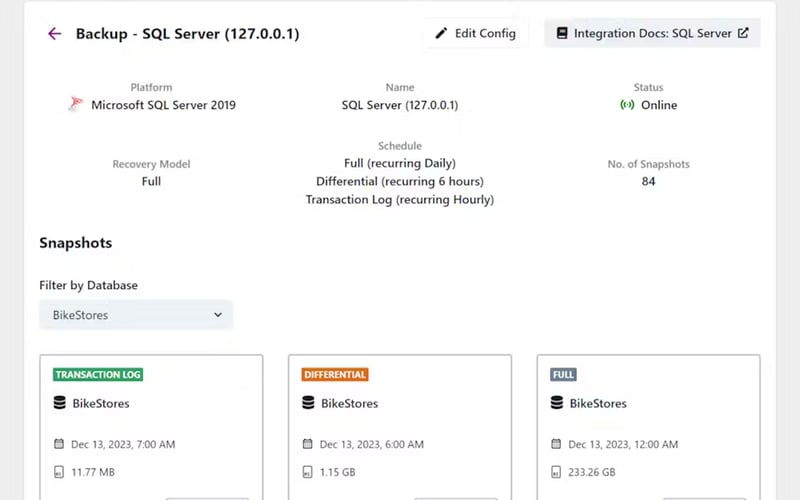
Task: Click the book icon for Integration Docs
Action: click(561, 33)
